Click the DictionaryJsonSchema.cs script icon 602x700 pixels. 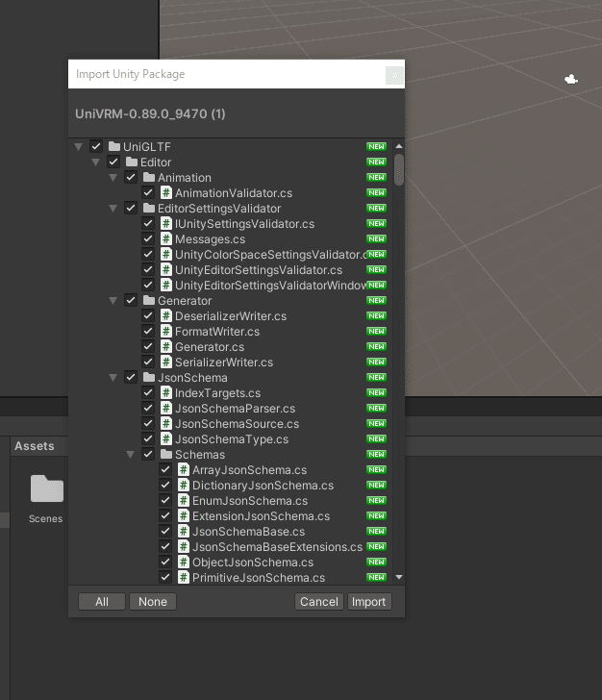click(184, 486)
